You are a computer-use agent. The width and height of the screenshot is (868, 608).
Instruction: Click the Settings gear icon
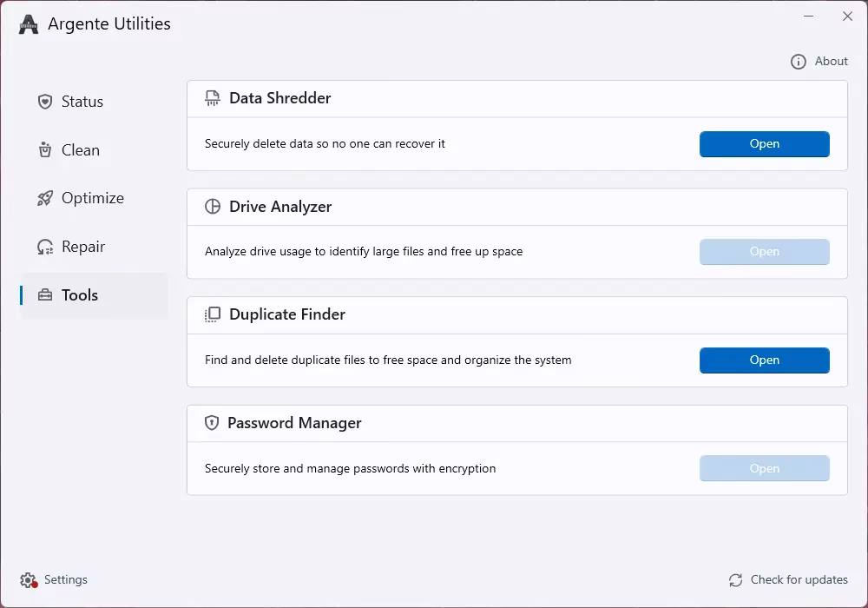[x=25, y=579]
